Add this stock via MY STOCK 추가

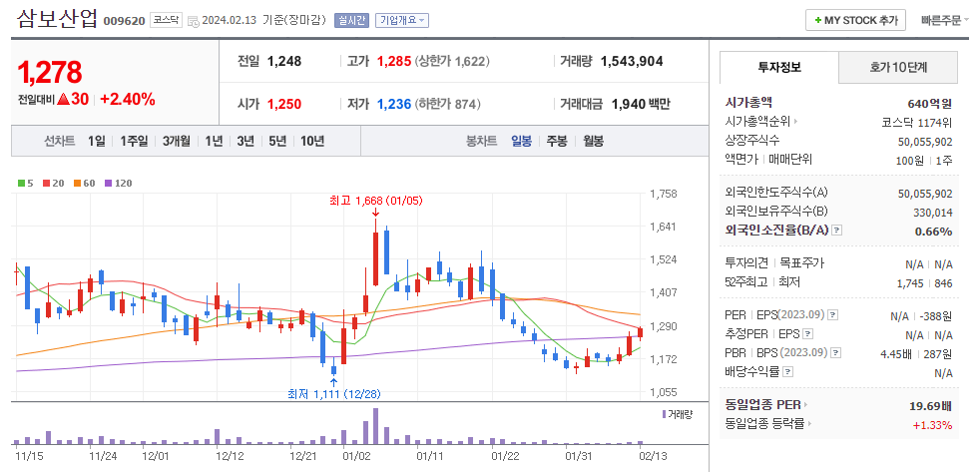[x=855, y=20]
